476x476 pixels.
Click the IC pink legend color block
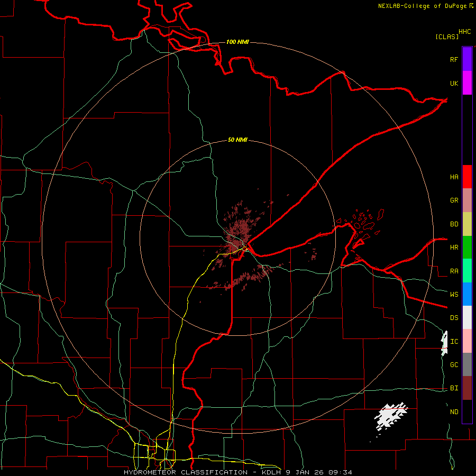467,341
